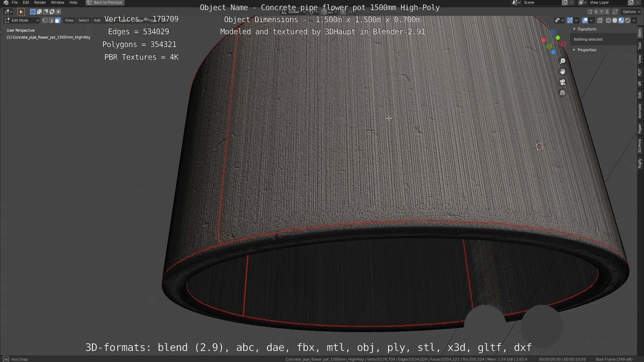
Task: Create a new scene with copy icon
Action: pos(565,2)
